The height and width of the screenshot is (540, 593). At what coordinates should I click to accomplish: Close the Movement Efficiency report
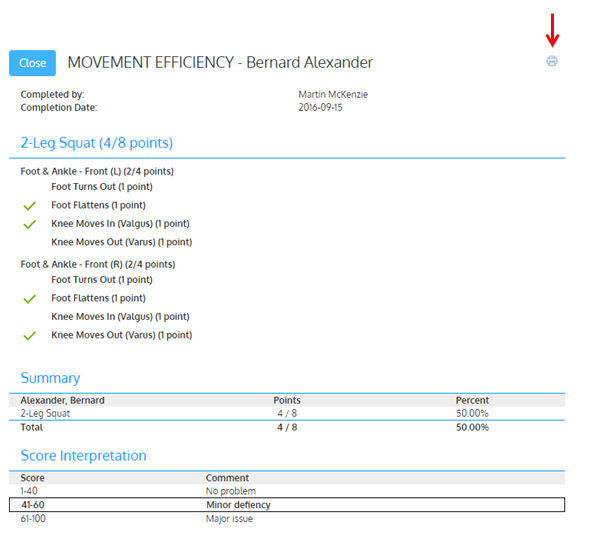click(x=33, y=63)
